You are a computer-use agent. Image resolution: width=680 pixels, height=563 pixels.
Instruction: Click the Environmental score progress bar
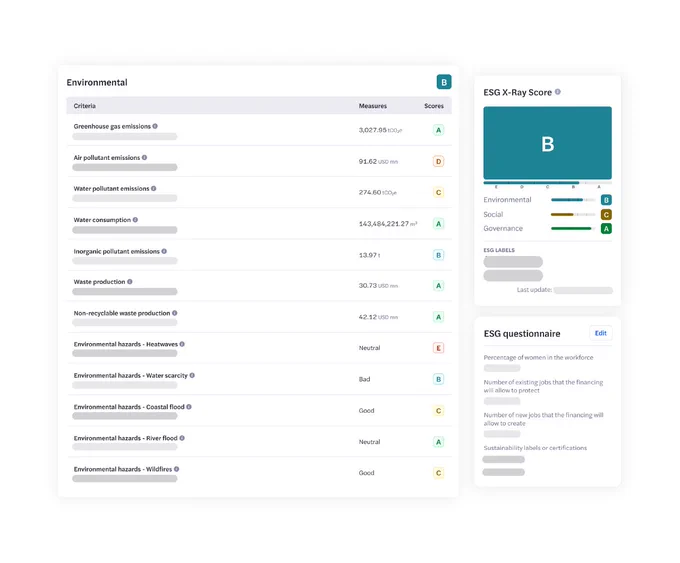pos(573,200)
